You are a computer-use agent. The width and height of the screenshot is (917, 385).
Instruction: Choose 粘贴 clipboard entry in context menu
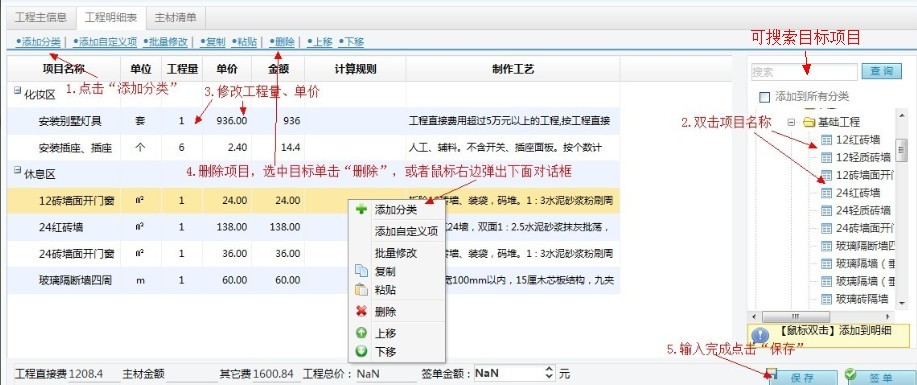point(385,290)
